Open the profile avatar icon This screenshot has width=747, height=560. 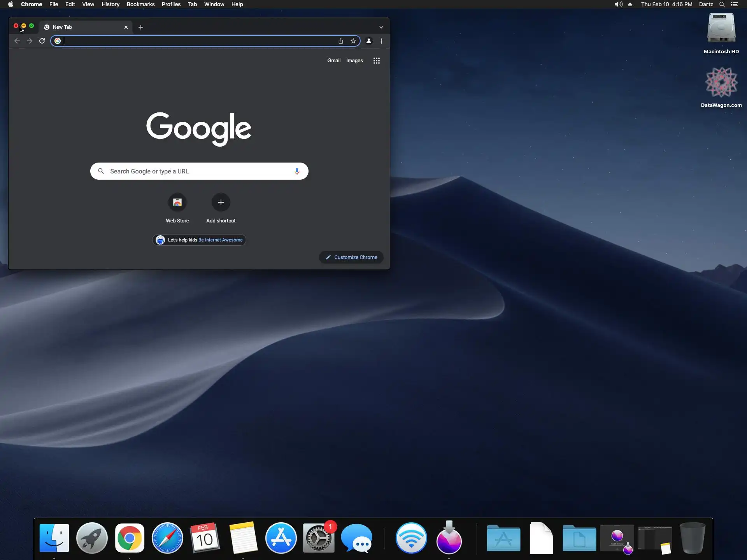click(x=369, y=41)
